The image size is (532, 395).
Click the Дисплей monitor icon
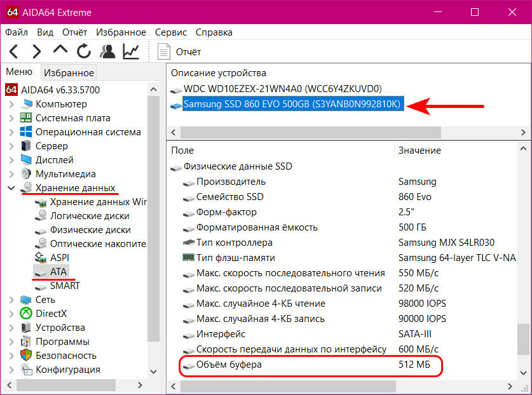tap(26, 159)
